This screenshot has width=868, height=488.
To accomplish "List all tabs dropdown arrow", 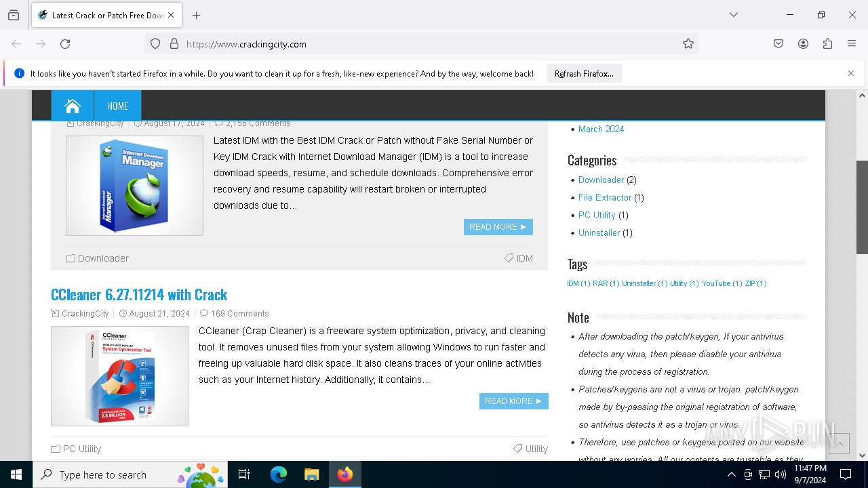I will (x=734, y=15).
